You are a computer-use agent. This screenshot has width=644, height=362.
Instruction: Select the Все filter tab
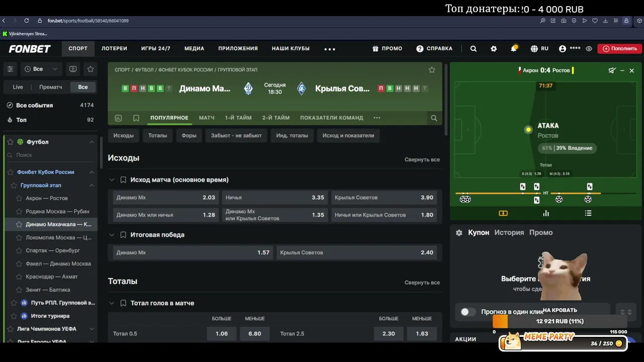coord(83,87)
